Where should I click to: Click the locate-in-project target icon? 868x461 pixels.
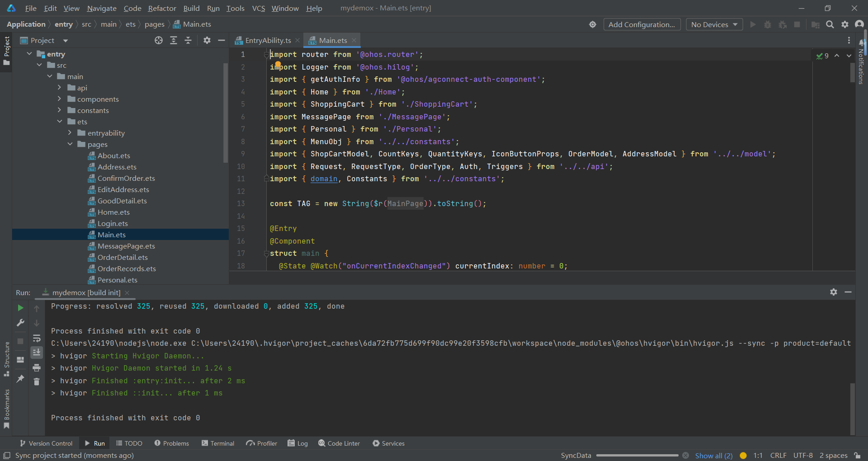pos(159,40)
